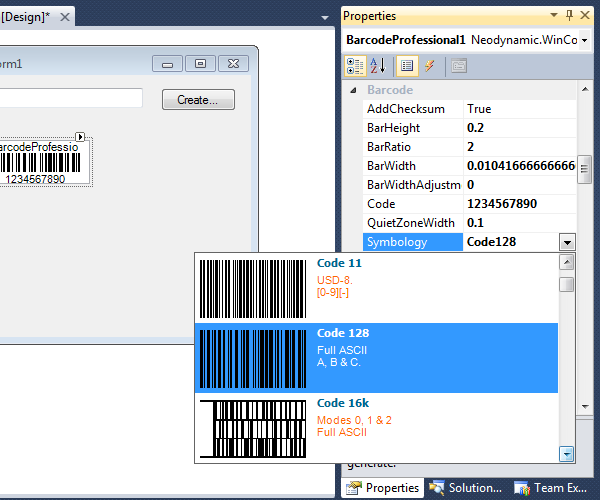Open the document tabs list dropdown
Screen dimensions: 600x500
coord(324,17)
